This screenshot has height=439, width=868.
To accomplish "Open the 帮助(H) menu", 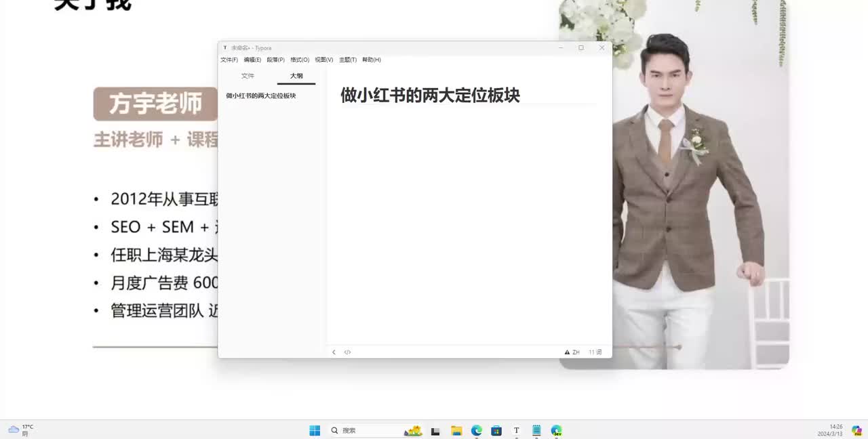I will coord(372,60).
